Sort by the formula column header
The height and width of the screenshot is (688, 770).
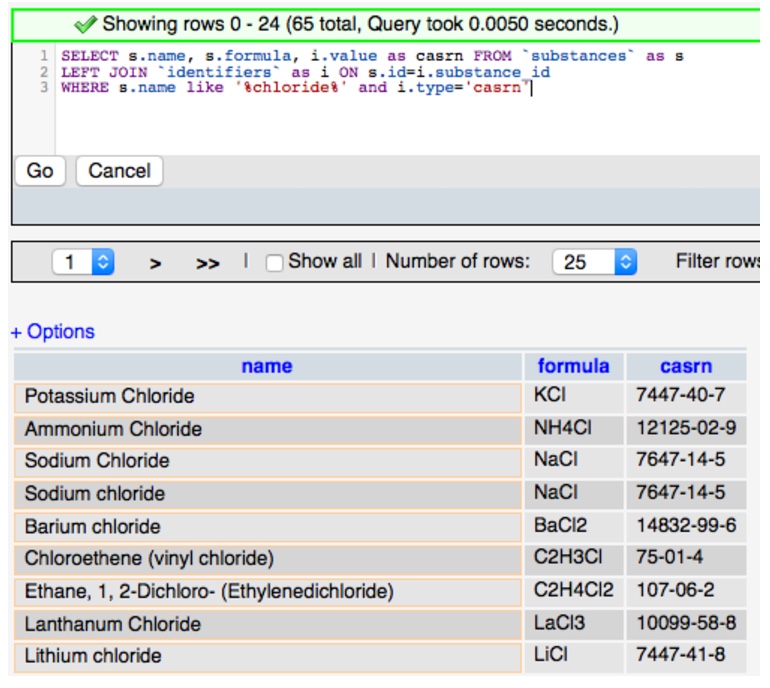(573, 366)
